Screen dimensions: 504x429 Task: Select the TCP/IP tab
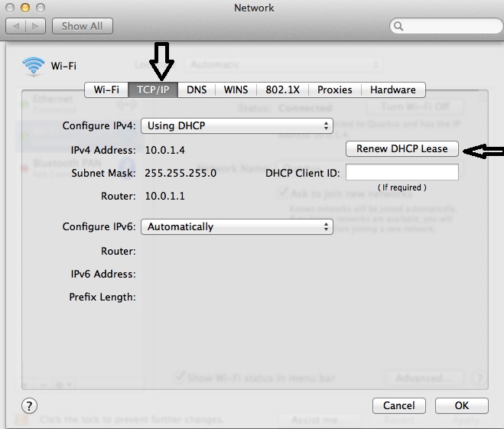(153, 89)
